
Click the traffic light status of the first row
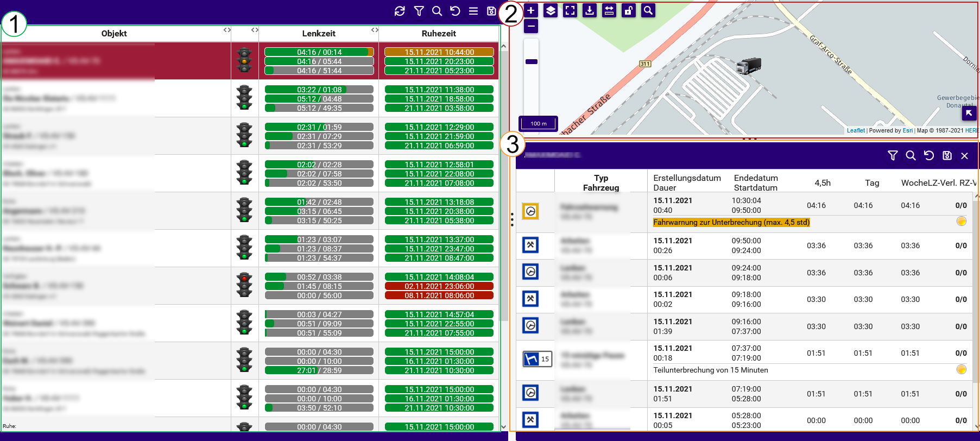pyautogui.click(x=244, y=61)
